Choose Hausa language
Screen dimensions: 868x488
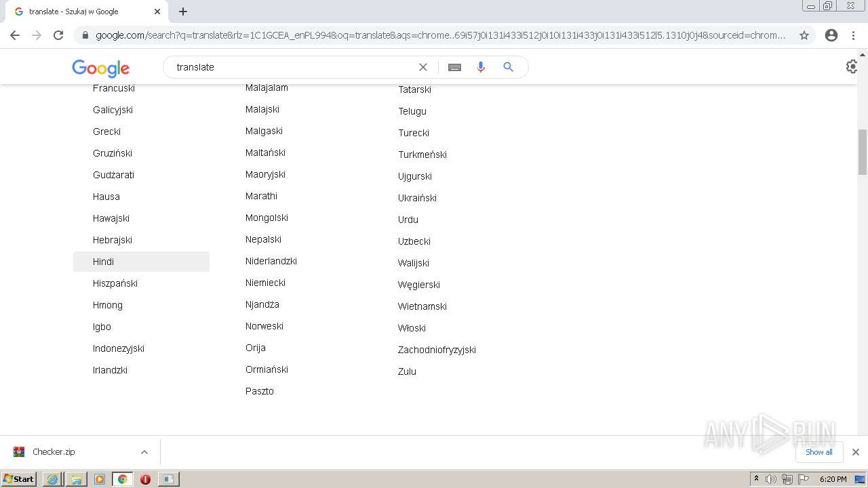point(106,197)
